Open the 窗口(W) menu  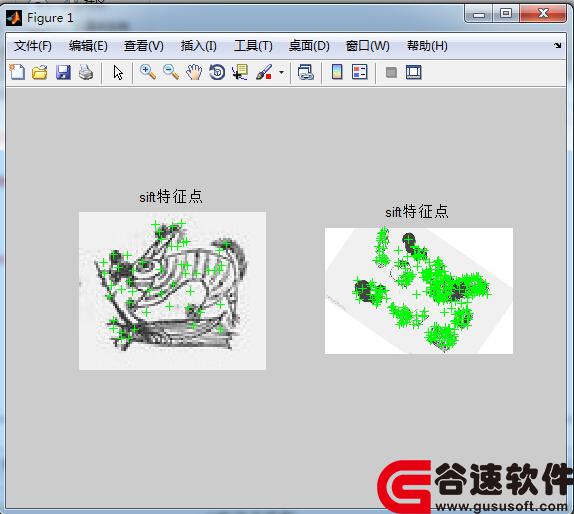[368, 46]
